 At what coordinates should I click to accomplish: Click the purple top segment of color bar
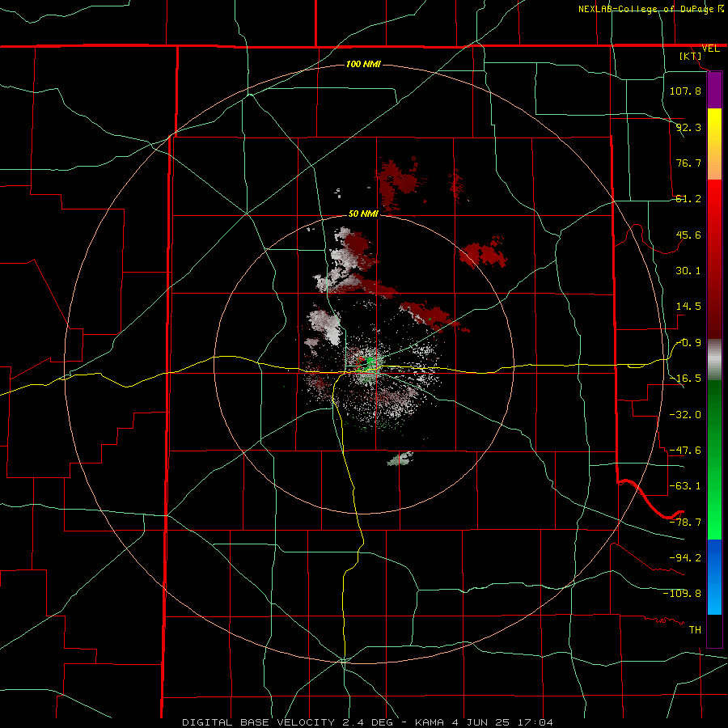[714, 90]
